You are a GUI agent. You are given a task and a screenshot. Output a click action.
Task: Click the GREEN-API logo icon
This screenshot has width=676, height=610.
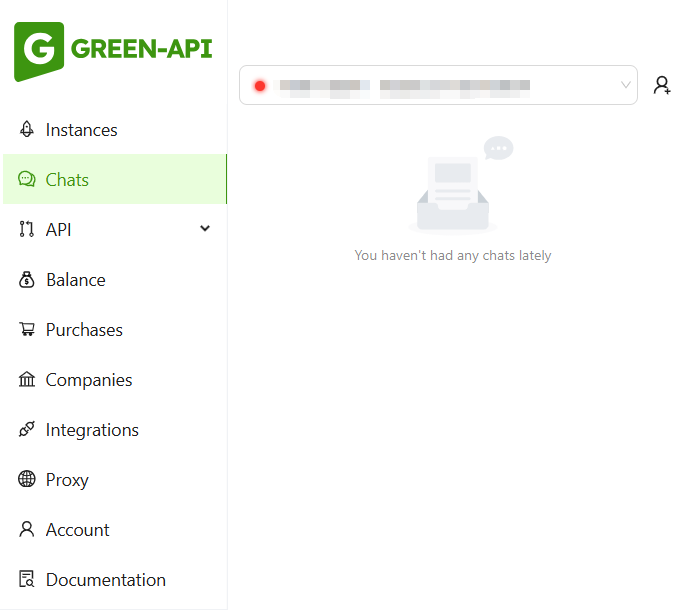coord(39,51)
